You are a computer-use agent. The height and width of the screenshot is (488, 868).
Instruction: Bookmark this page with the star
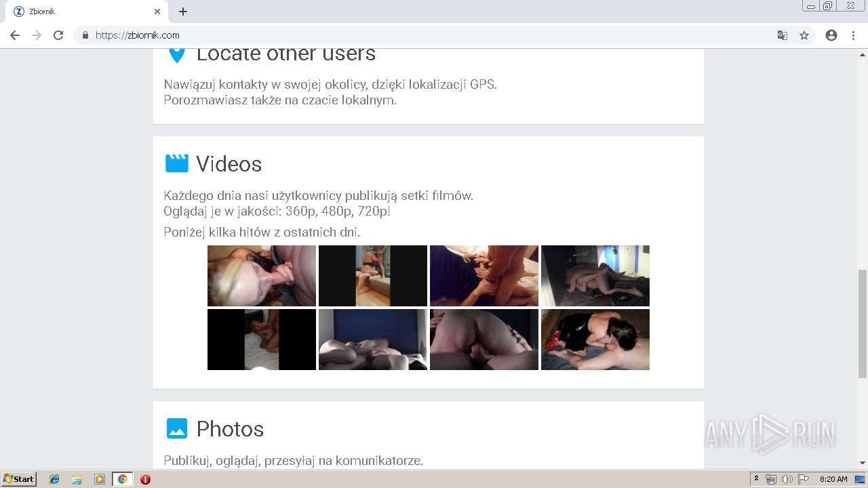pyautogui.click(x=804, y=35)
